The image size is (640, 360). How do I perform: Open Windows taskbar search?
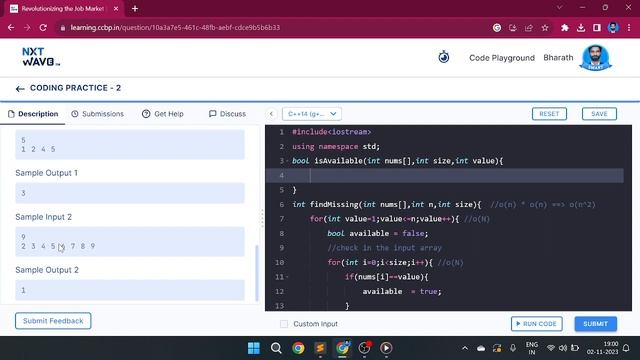[x=276, y=348]
